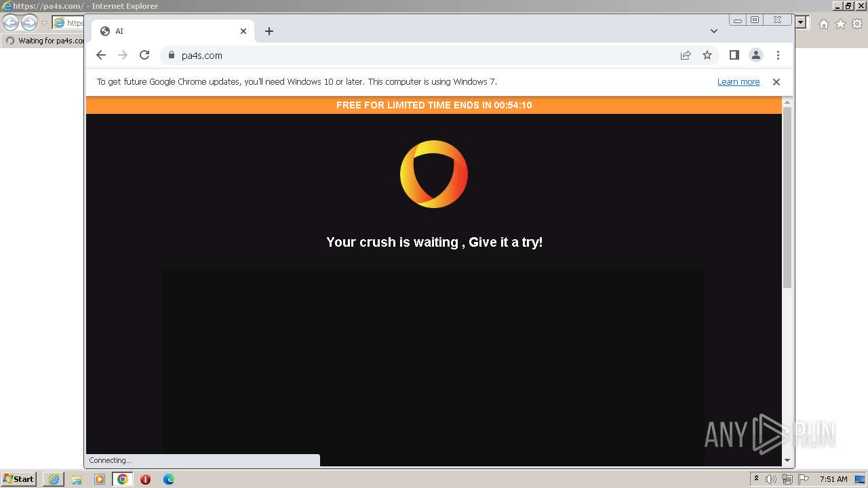Go back using Chrome's back arrow

point(101,56)
